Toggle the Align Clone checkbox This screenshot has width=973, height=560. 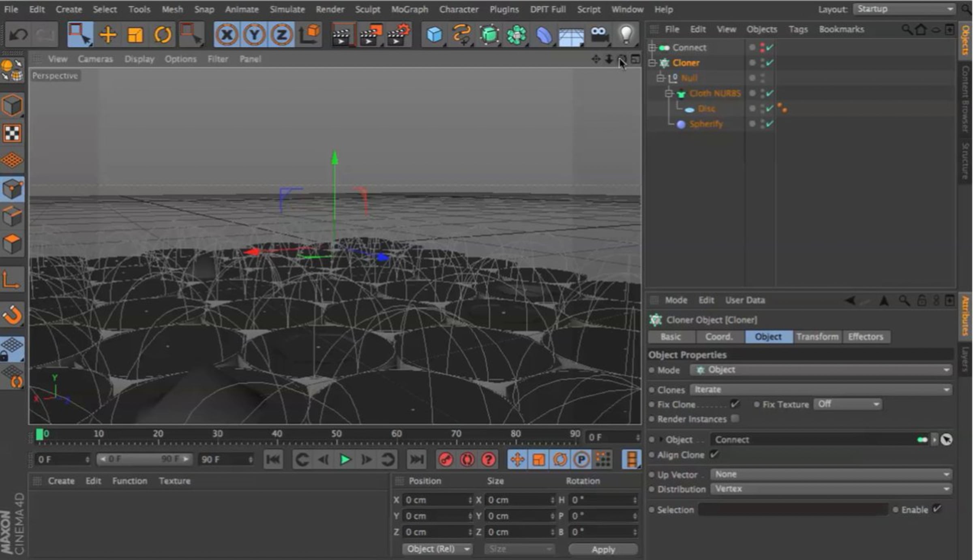[x=714, y=455]
